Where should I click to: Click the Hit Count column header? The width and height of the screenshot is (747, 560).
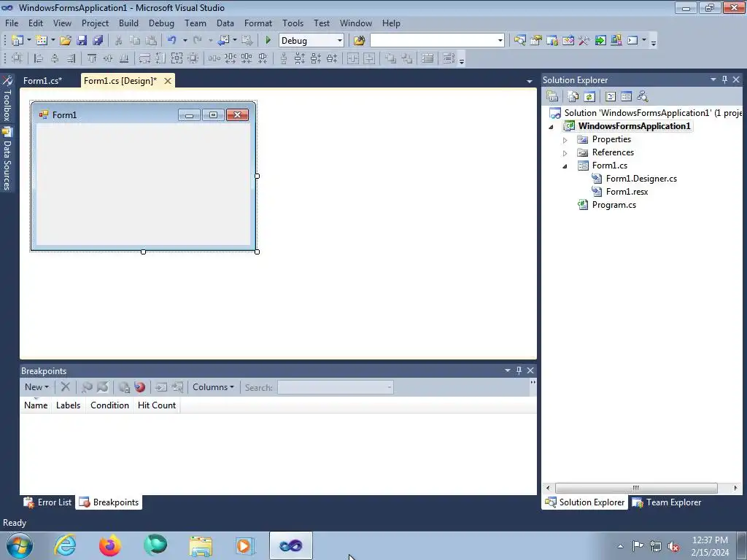tap(157, 405)
